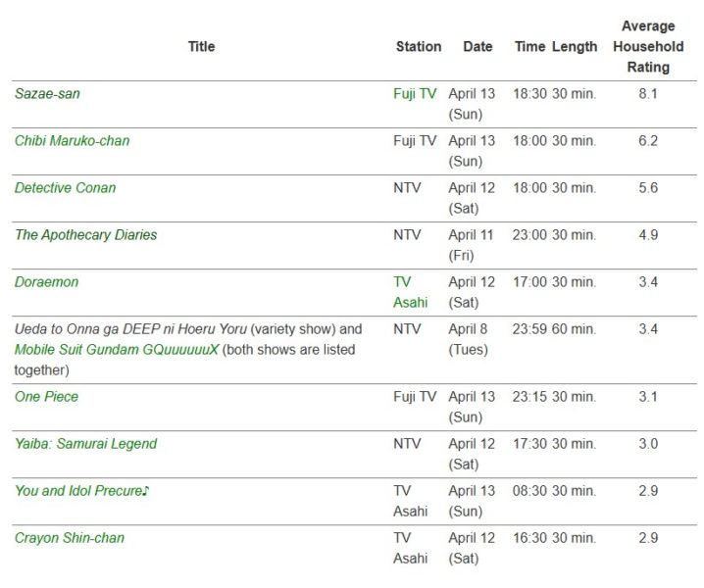
Task: Click the Date column header
Action: tap(478, 47)
